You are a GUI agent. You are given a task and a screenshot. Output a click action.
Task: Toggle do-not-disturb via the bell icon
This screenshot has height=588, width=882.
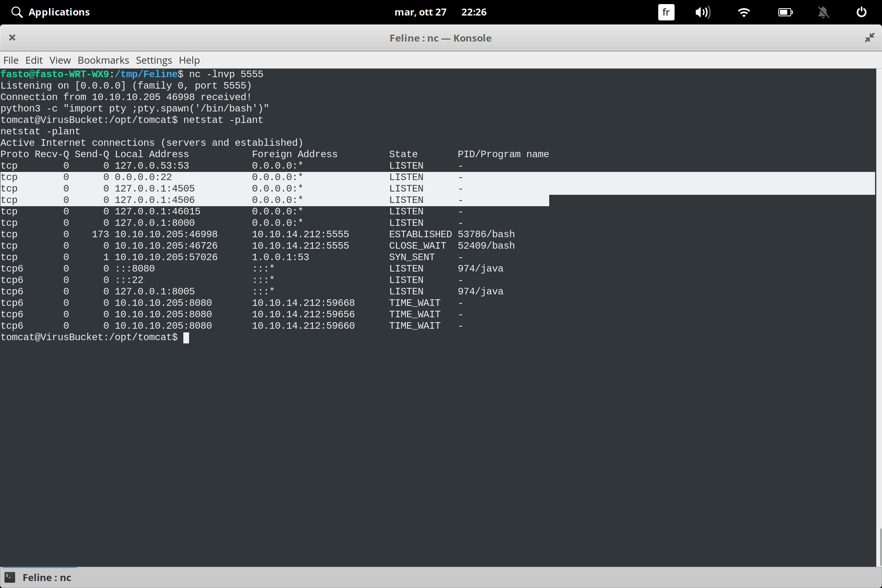coord(823,12)
